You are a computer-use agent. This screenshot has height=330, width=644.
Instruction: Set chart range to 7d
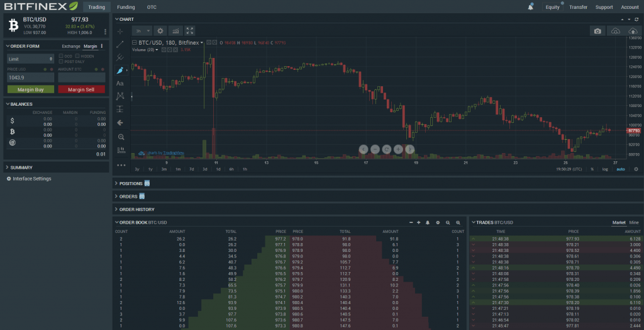pyautogui.click(x=191, y=169)
